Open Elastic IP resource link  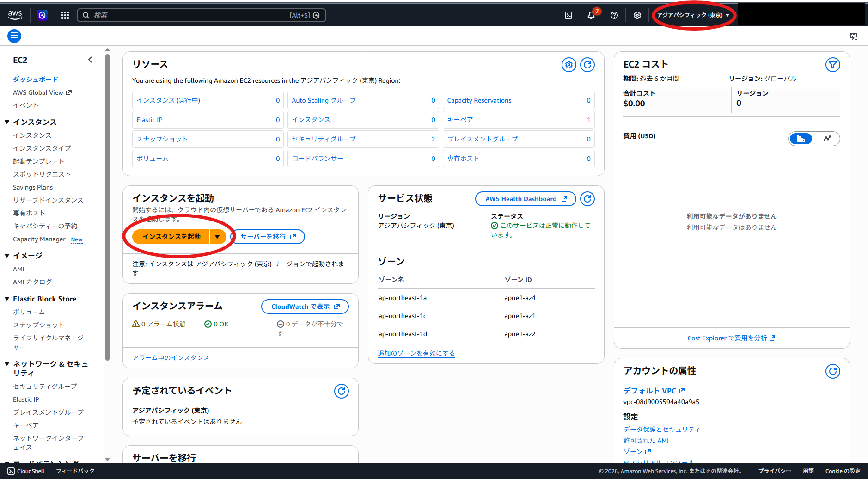tap(149, 120)
